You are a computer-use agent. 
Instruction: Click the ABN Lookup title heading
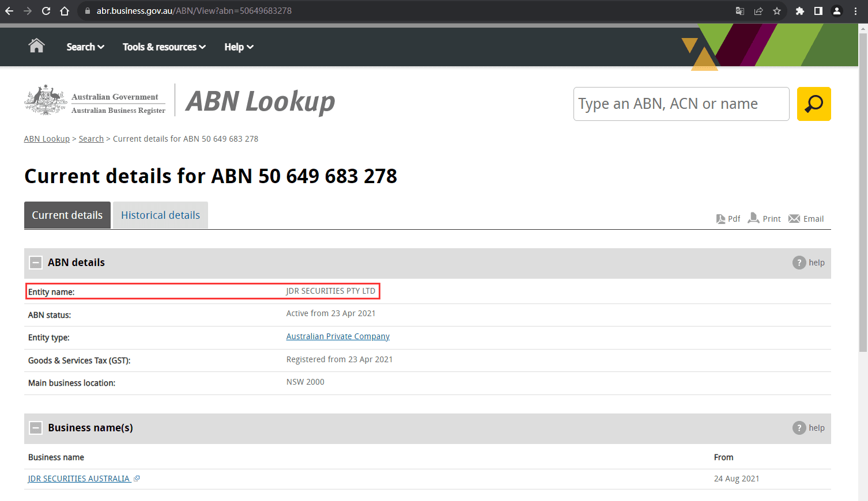coord(261,102)
